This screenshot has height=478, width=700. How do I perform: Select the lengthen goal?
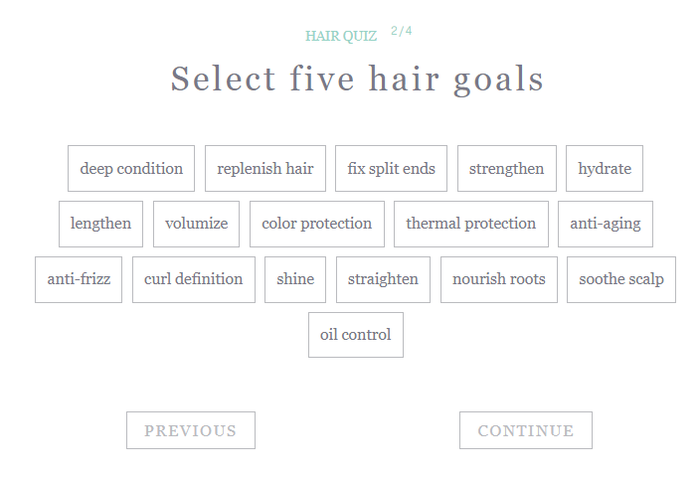tap(101, 224)
